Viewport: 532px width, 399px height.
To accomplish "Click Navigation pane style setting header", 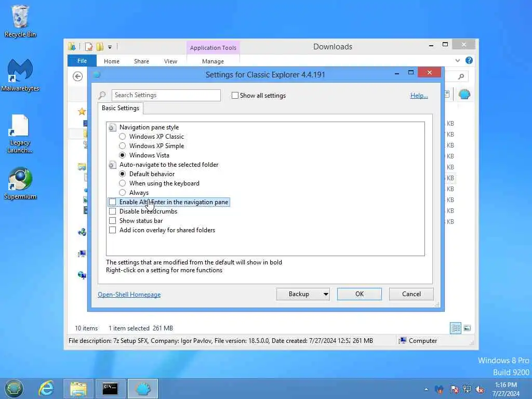I will click(149, 127).
